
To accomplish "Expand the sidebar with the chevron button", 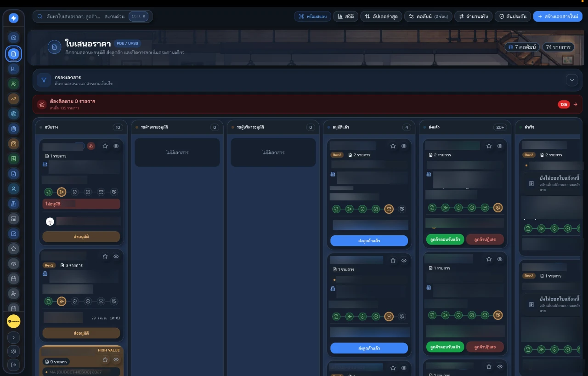I will click(14, 337).
